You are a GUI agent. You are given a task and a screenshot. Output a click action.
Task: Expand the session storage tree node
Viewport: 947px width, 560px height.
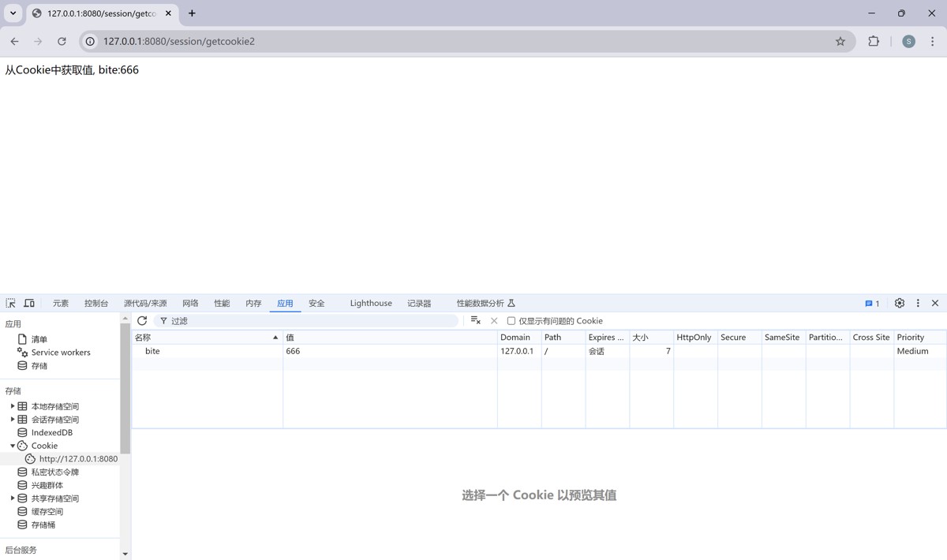pyautogui.click(x=13, y=420)
